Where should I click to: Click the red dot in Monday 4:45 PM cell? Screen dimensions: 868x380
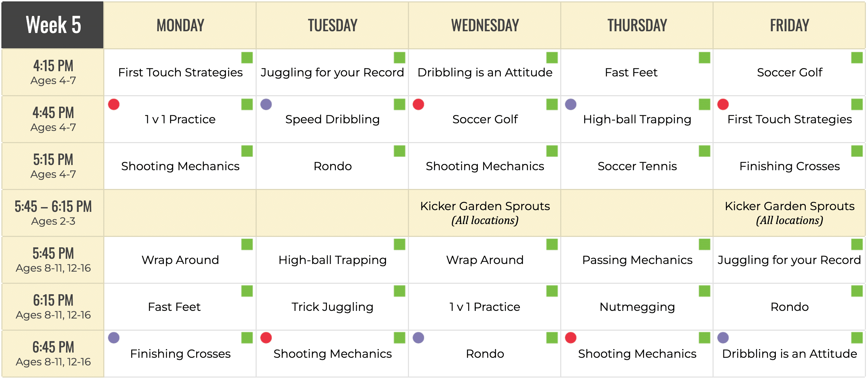[114, 104]
